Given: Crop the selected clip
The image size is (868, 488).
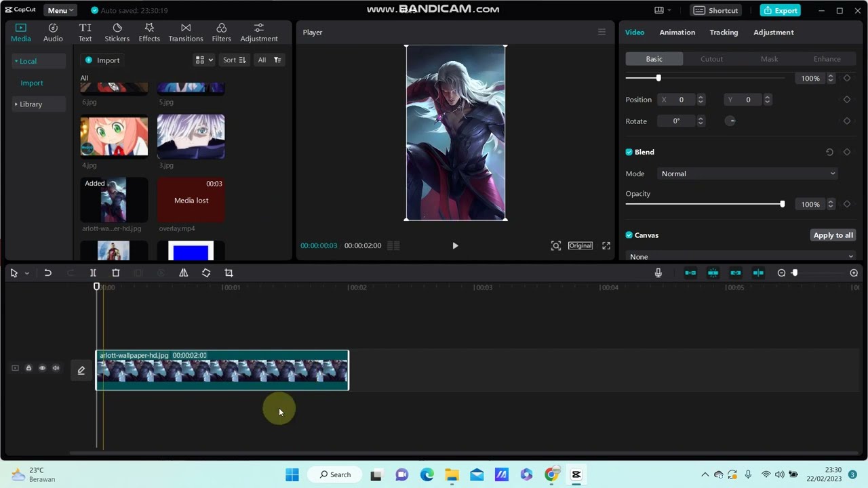Looking at the screenshot, I should click(229, 272).
